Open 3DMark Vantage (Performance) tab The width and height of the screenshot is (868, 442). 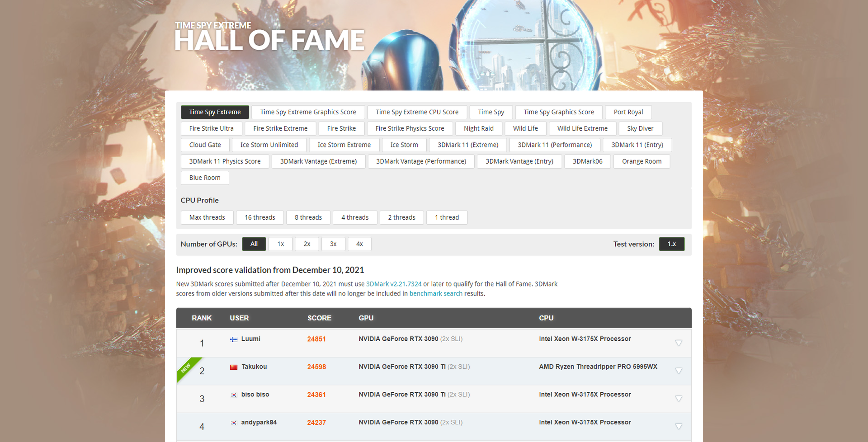[421, 161]
